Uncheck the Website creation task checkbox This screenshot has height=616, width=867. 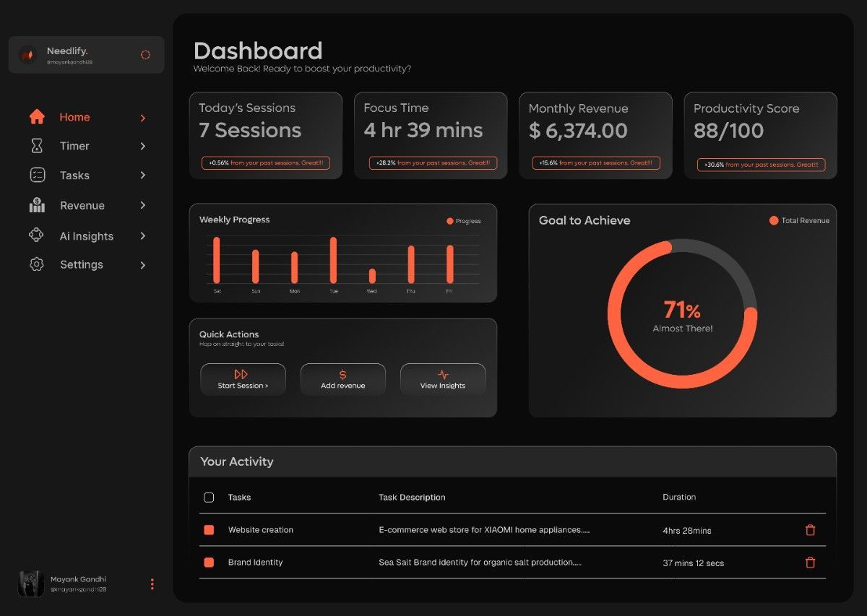point(209,530)
